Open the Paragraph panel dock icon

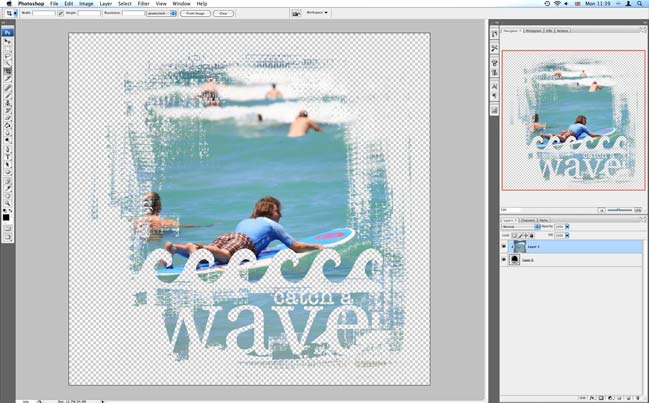click(x=494, y=96)
